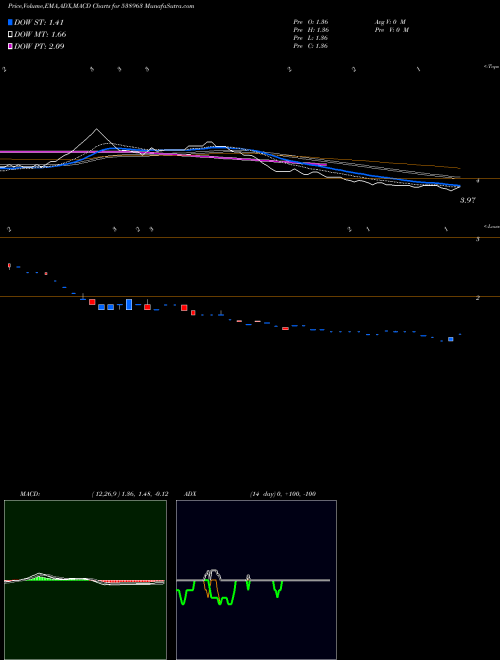Click the price axis label 4
Screen dimensions: 500x660
click(x=478, y=181)
